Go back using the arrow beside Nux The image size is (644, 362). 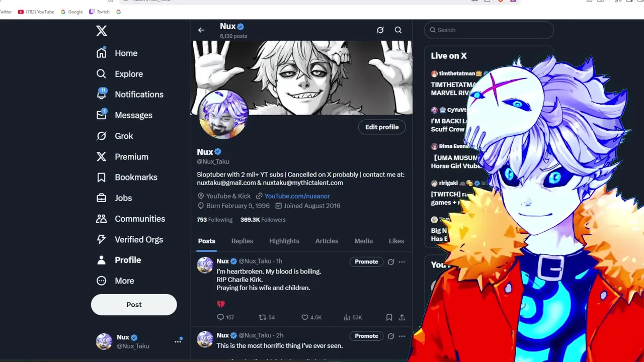(201, 30)
